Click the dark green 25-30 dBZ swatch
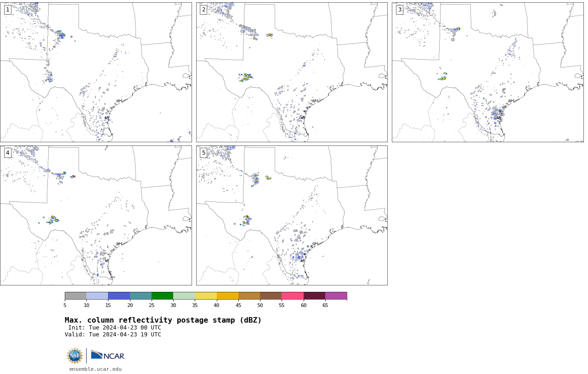 point(162,296)
